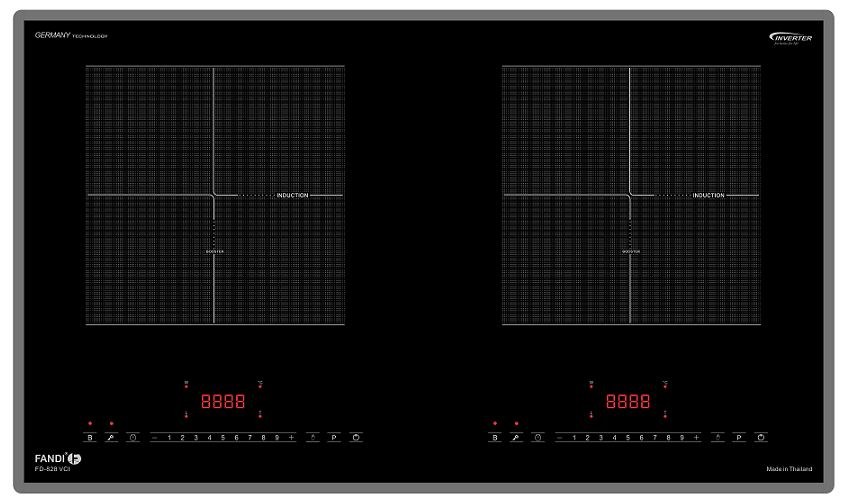Set right zone power level to 2
Viewport: 846px width, 501px height.
588,438
